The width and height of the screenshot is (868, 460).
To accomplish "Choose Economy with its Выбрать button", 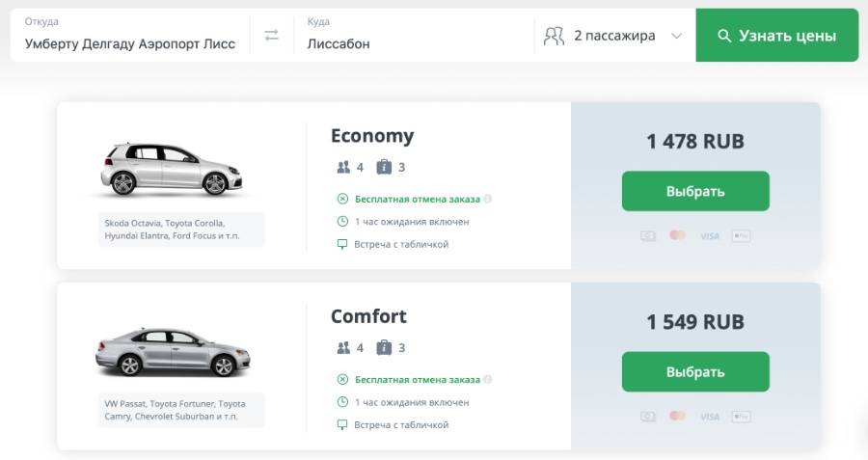I will 695,191.
